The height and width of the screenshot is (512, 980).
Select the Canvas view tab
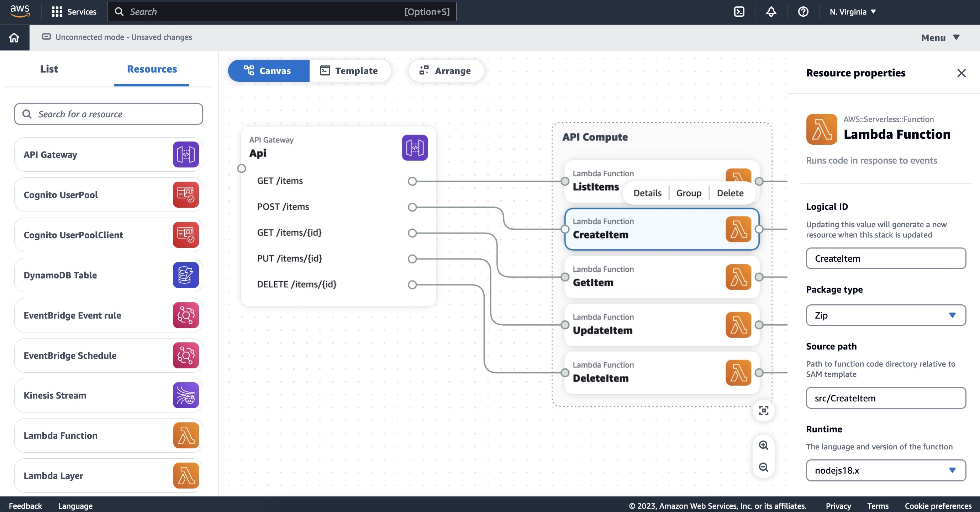click(269, 71)
